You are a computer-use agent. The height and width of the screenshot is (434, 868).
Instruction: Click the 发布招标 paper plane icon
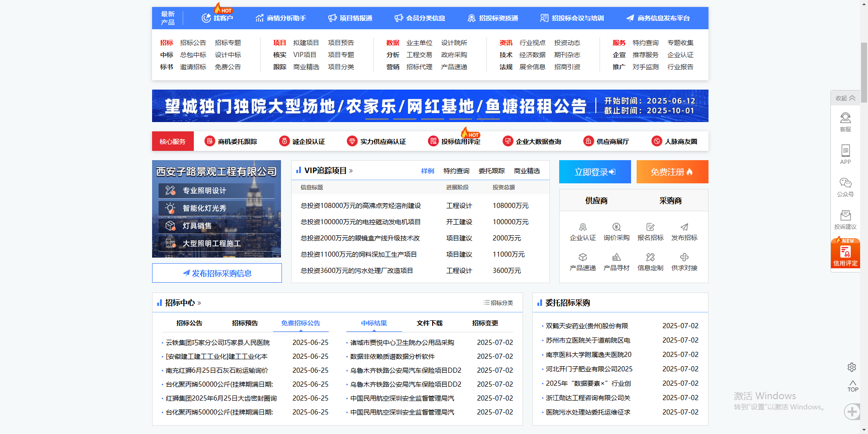point(684,227)
